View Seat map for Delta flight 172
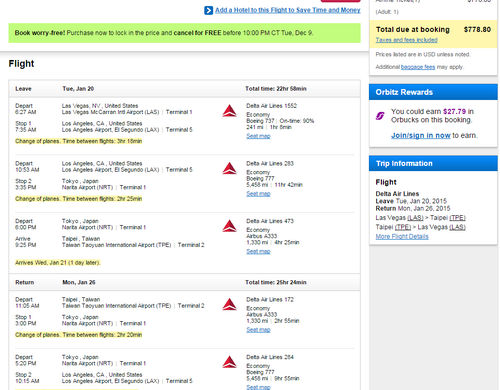 click(258, 330)
